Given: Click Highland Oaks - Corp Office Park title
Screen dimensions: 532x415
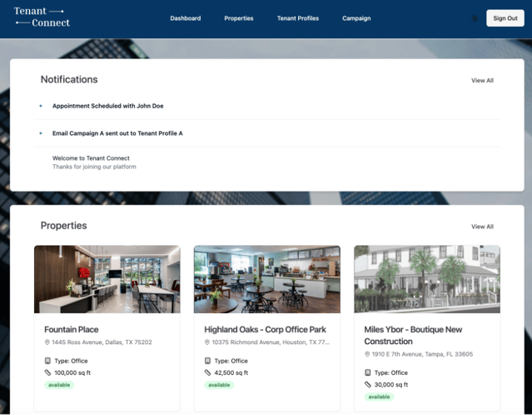Looking at the screenshot, I should (x=265, y=329).
